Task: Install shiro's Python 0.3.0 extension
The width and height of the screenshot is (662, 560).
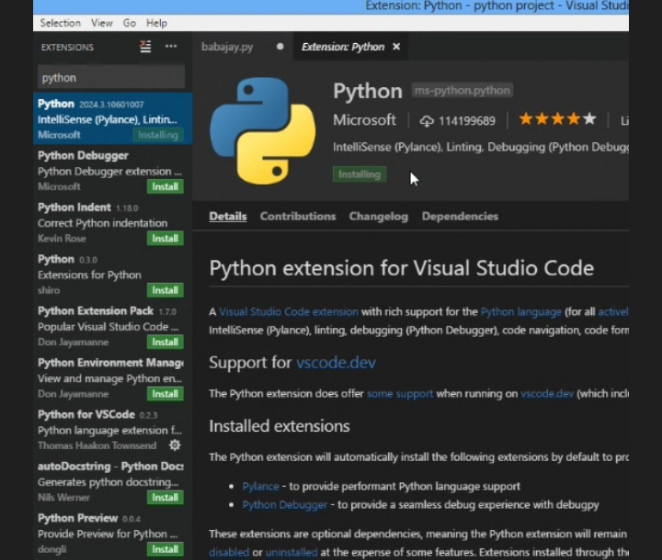Action: [x=165, y=291]
